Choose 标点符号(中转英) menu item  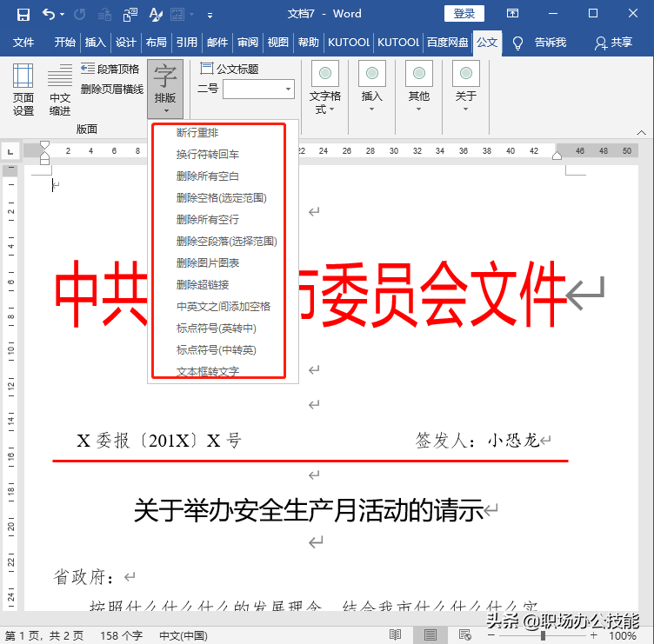pos(218,349)
